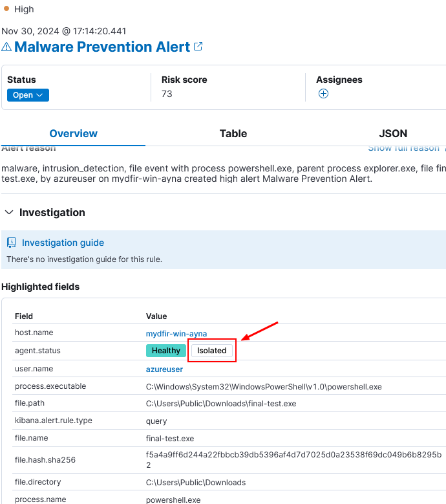Open the Open status dropdown

pyautogui.click(x=28, y=95)
